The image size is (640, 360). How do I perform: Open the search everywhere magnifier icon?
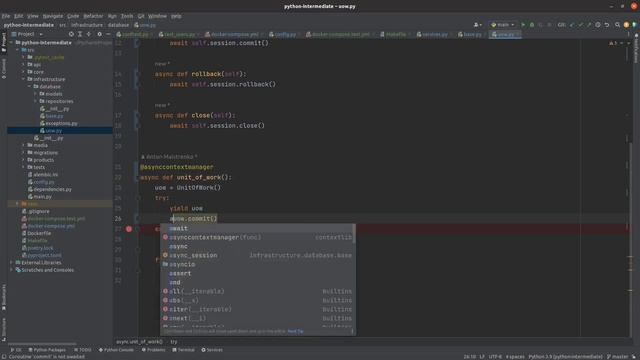point(617,25)
